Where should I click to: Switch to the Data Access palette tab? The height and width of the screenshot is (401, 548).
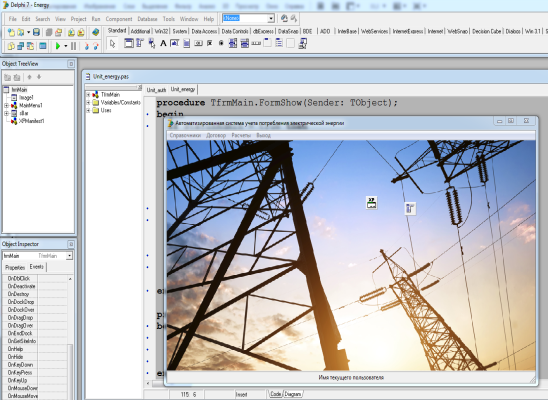(x=204, y=31)
